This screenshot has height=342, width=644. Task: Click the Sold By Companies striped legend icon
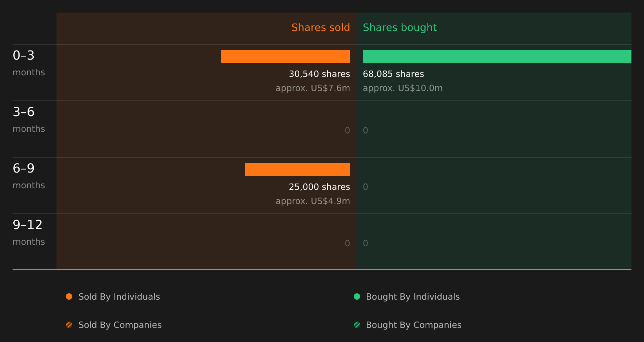69,325
